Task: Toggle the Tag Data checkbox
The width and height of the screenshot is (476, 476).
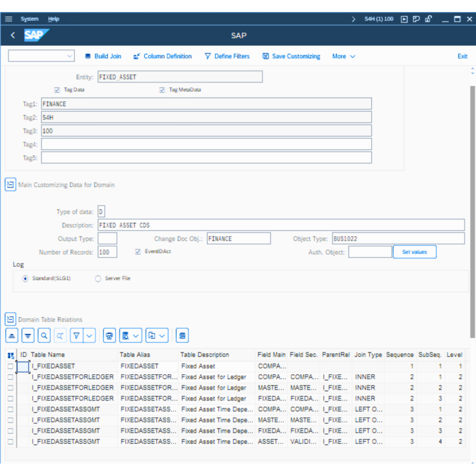Action: pyautogui.click(x=57, y=90)
